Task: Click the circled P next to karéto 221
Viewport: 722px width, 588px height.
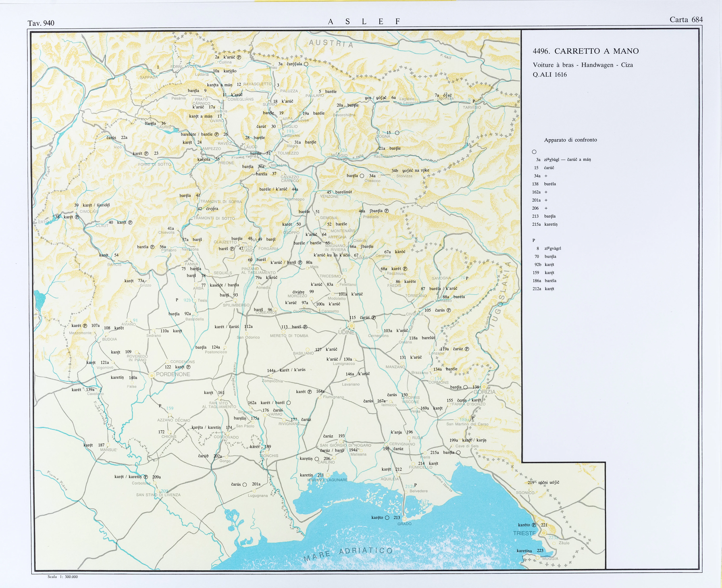Action: tap(534, 525)
